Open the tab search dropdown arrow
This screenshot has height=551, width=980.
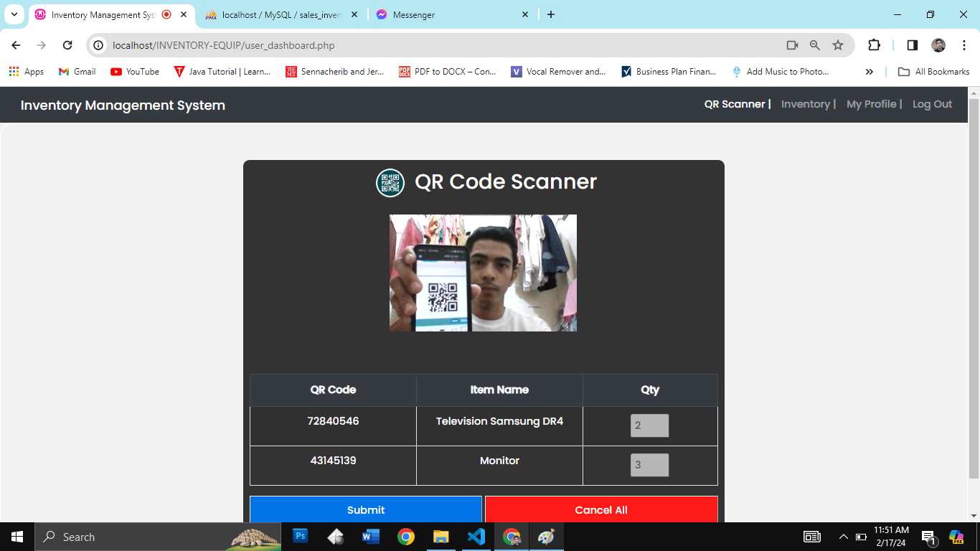[x=14, y=14]
